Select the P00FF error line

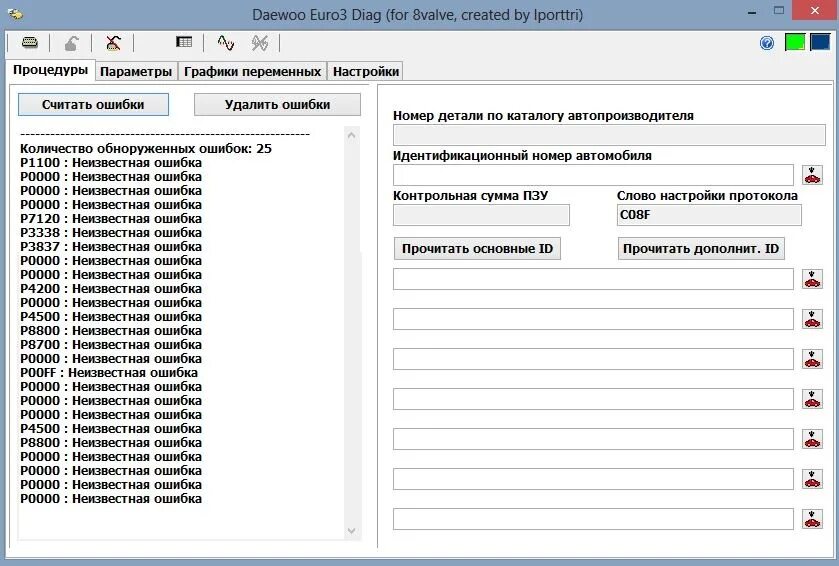click(109, 373)
